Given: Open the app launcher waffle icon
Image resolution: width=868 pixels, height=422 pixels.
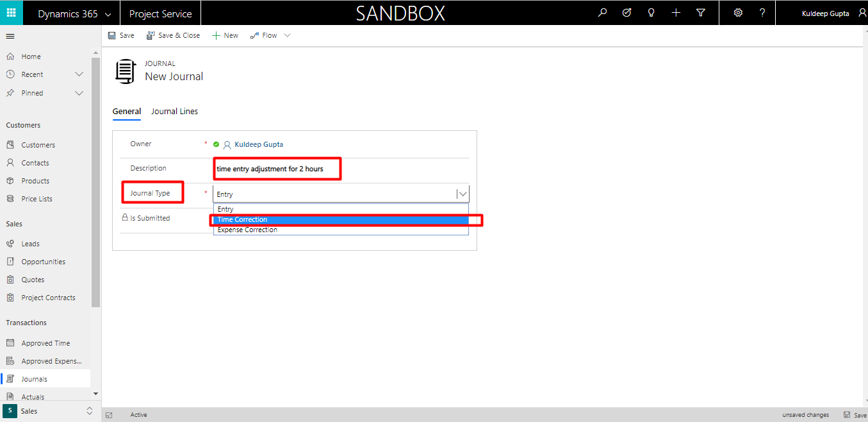Looking at the screenshot, I should [x=11, y=13].
